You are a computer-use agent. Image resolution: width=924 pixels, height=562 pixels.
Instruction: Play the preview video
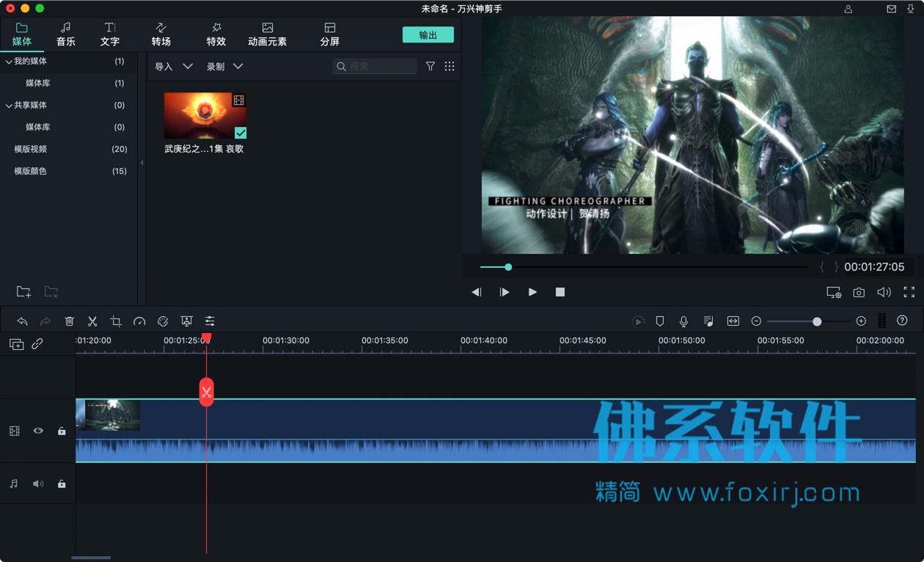tap(532, 292)
